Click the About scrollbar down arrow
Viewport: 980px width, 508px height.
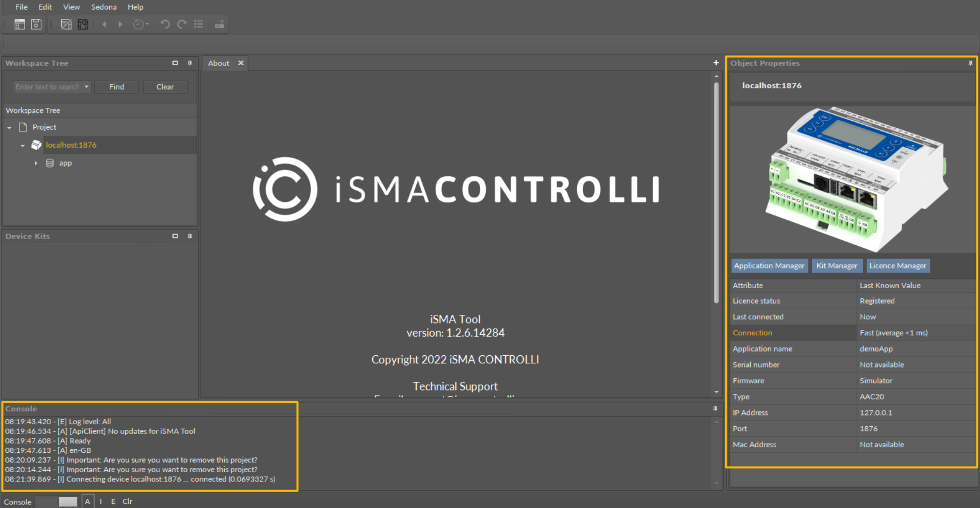(x=716, y=392)
